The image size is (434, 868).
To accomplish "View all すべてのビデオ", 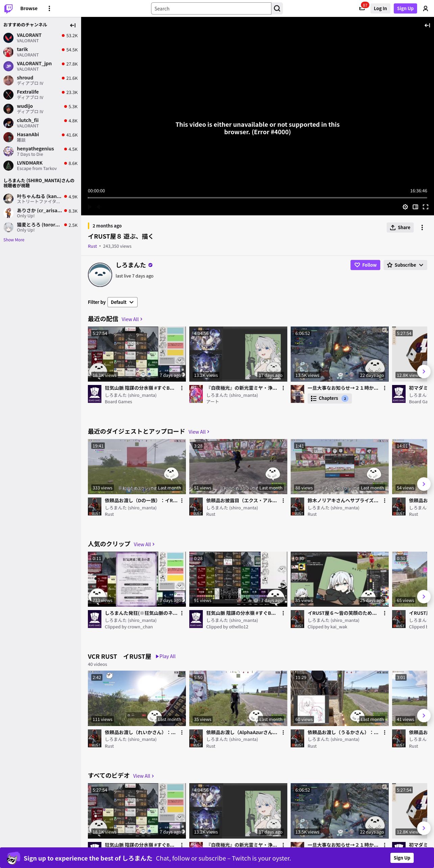I will pyautogui.click(x=143, y=776).
